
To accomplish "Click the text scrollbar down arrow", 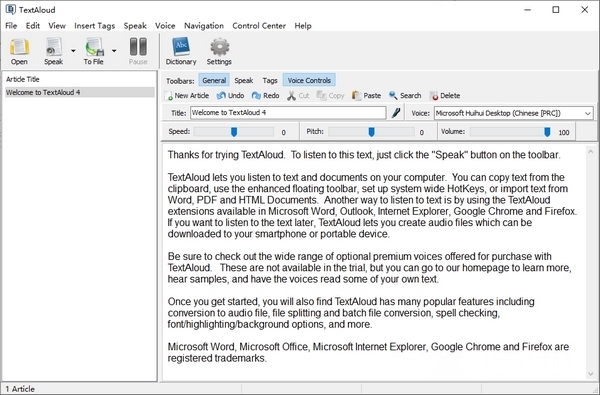I will 590,374.
